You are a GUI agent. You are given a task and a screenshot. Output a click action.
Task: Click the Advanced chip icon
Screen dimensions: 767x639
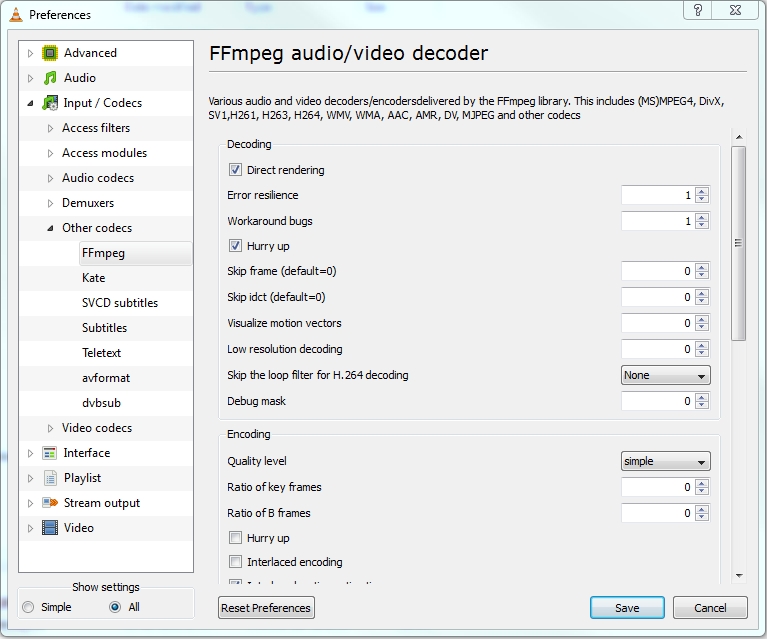(x=49, y=53)
